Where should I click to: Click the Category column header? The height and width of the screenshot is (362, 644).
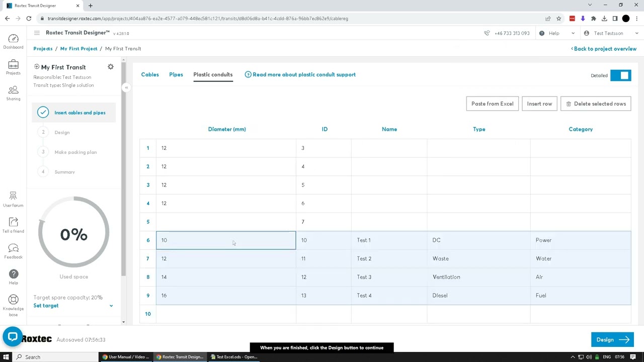(x=581, y=129)
